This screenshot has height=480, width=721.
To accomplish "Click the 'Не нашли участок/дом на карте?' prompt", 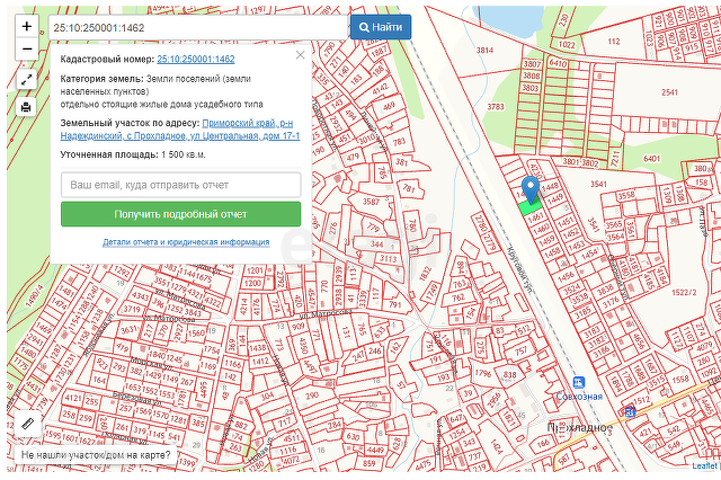I will click(95, 455).
